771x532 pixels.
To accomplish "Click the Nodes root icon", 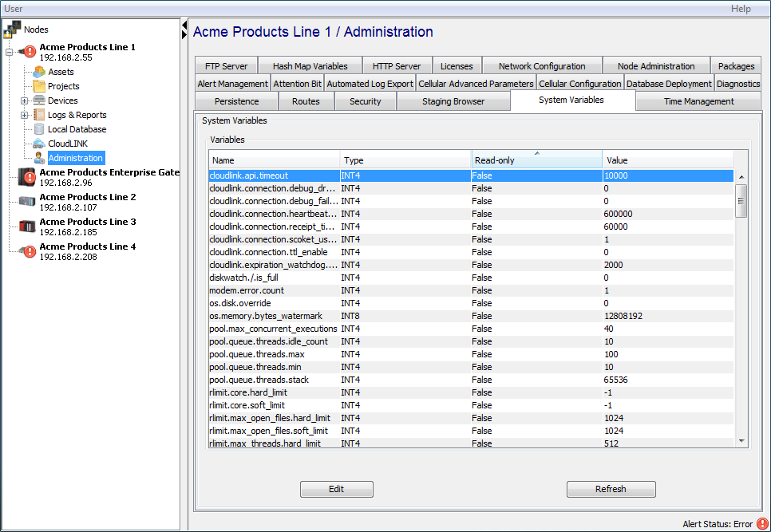I will coord(12,30).
